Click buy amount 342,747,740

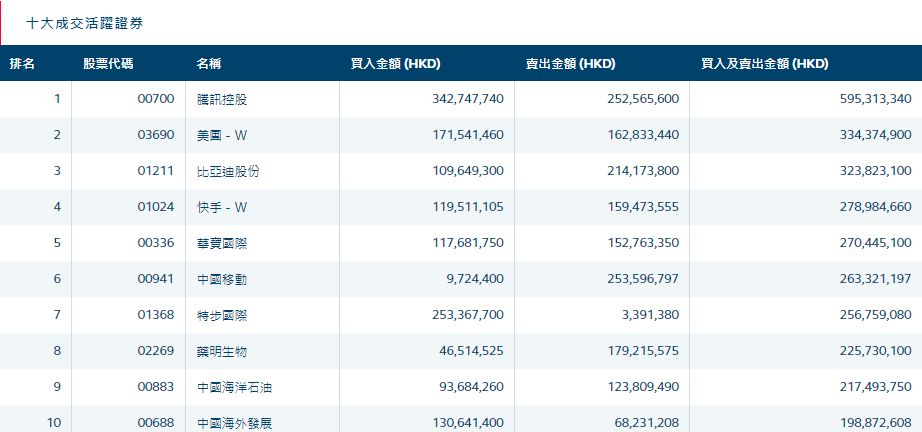tap(467, 99)
